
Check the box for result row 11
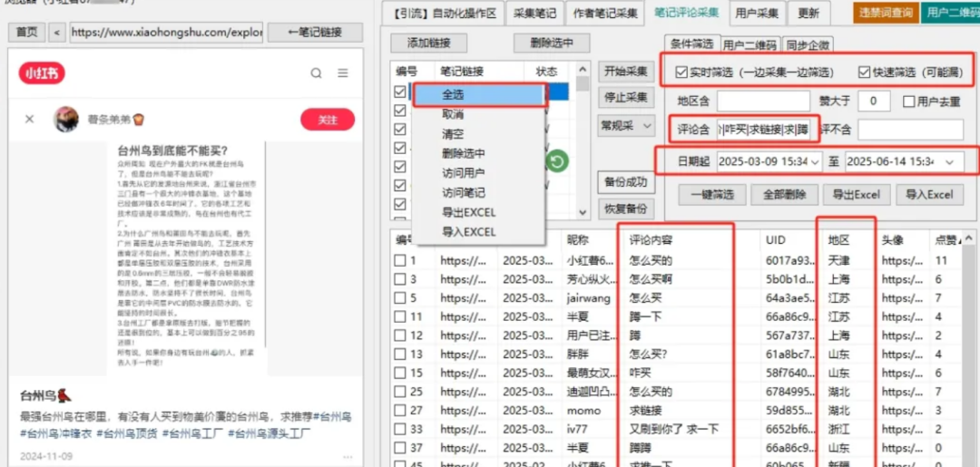(x=400, y=316)
